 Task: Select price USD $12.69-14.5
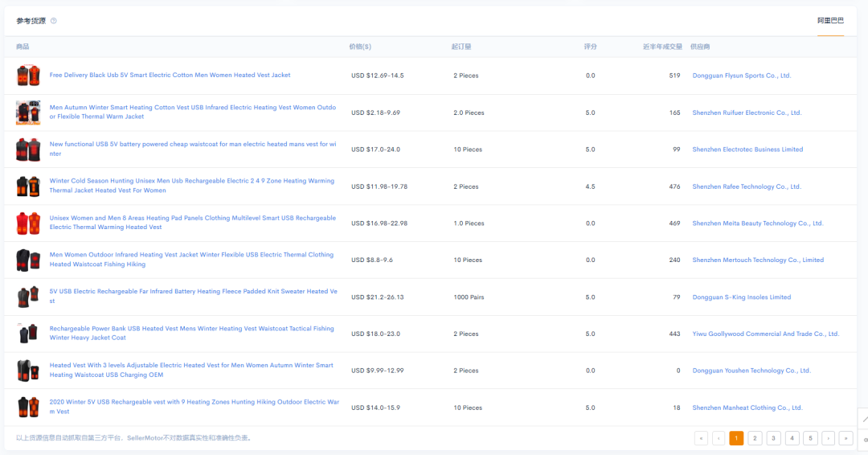pyautogui.click(x=378, y=76)
